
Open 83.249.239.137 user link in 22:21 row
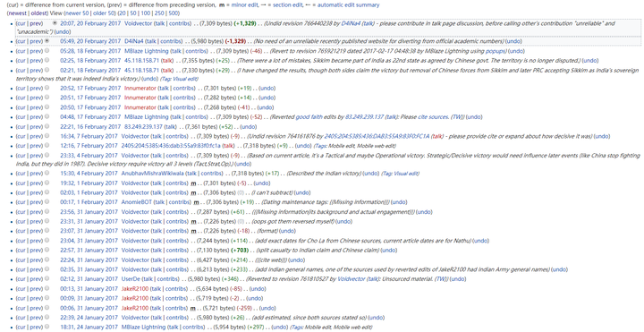(143, 126)
